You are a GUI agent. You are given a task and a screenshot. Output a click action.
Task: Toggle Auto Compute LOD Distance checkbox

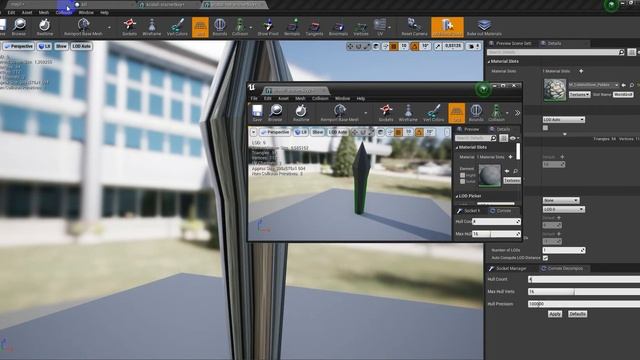click(x=545, y=258)
